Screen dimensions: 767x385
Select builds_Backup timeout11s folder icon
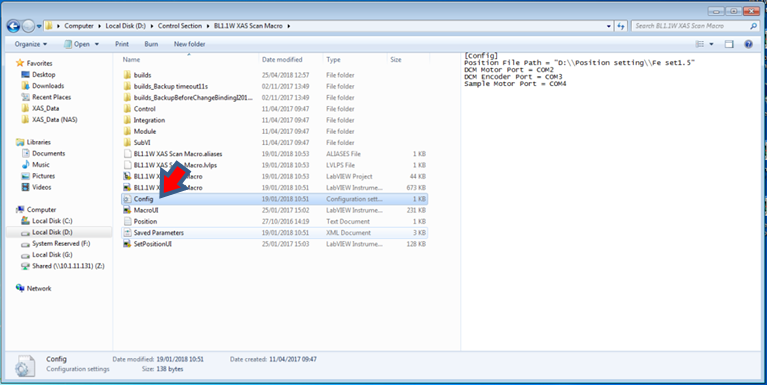pyautogui.click(x=127, y=86)
